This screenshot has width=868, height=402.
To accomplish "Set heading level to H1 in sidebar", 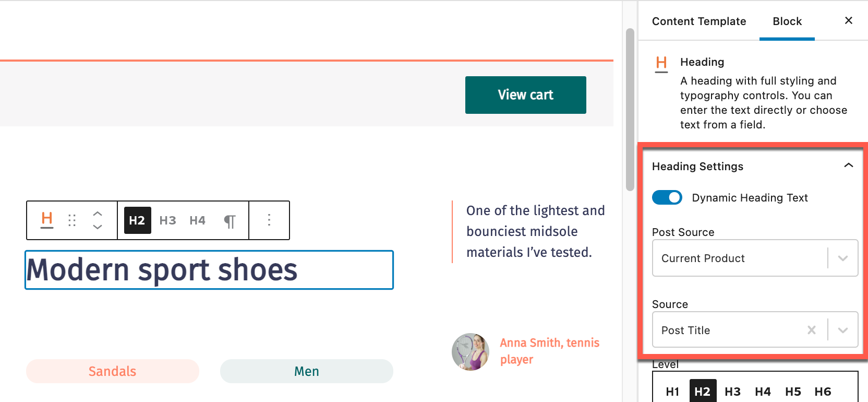I will click(672, 392).
